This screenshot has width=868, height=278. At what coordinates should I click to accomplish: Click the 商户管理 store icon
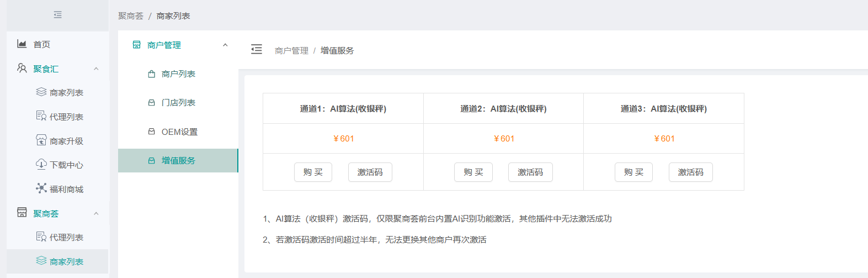point(136,45)
